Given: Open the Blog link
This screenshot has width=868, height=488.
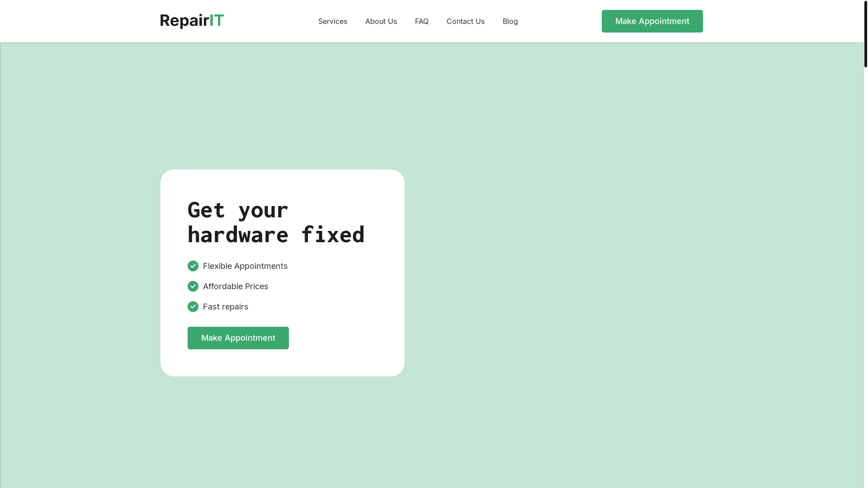Looking at the screenshot, I should click(510, 21).
